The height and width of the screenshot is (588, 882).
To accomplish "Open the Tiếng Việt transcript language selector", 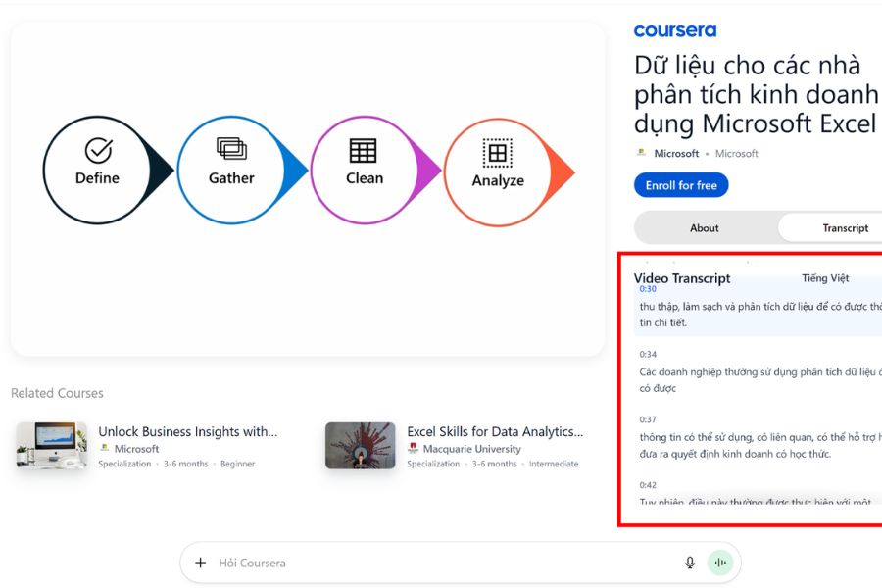I will [x=825, y=278].
